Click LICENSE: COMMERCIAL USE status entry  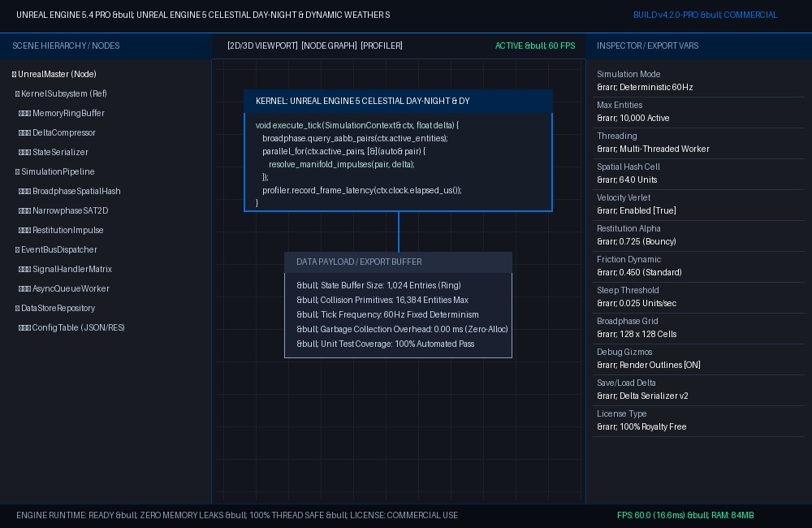404,516
